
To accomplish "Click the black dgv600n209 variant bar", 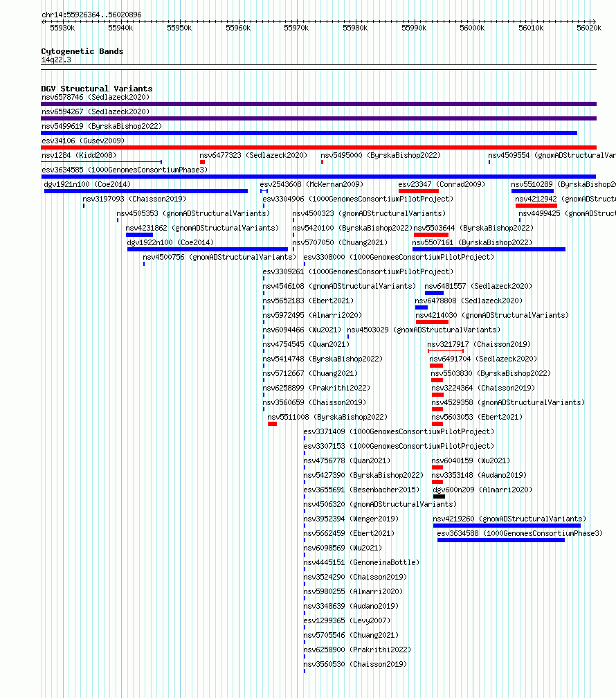I will tap(439, 496).
